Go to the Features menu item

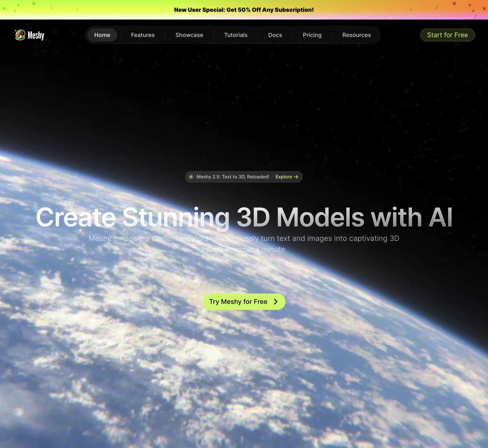coord(143,35)
